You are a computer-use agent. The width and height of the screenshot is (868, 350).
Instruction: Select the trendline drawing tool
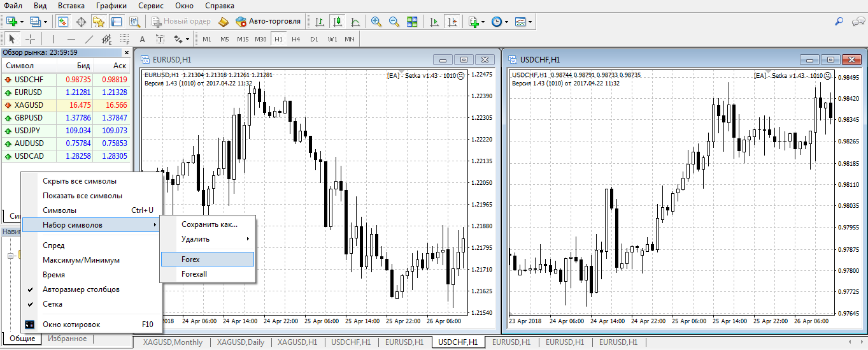click(x=89, y=39)
